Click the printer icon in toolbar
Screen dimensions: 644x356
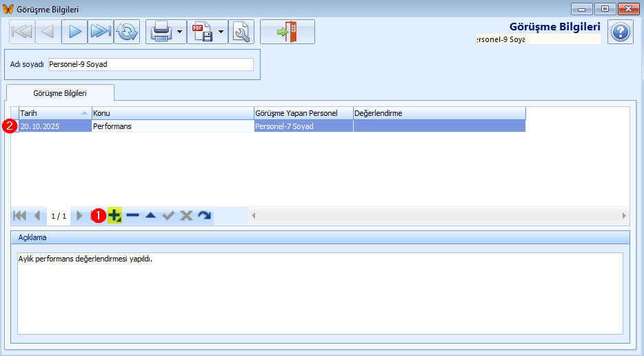point(161,32)
